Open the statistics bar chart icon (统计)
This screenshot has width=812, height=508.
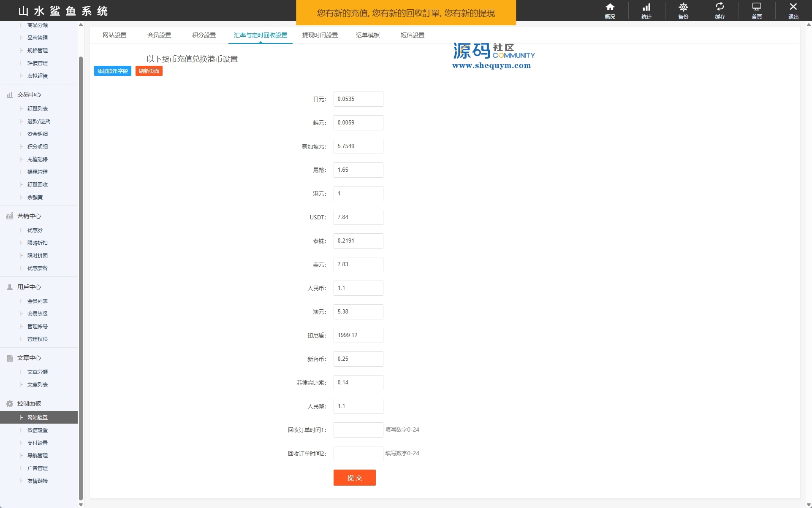coord(646,8)
